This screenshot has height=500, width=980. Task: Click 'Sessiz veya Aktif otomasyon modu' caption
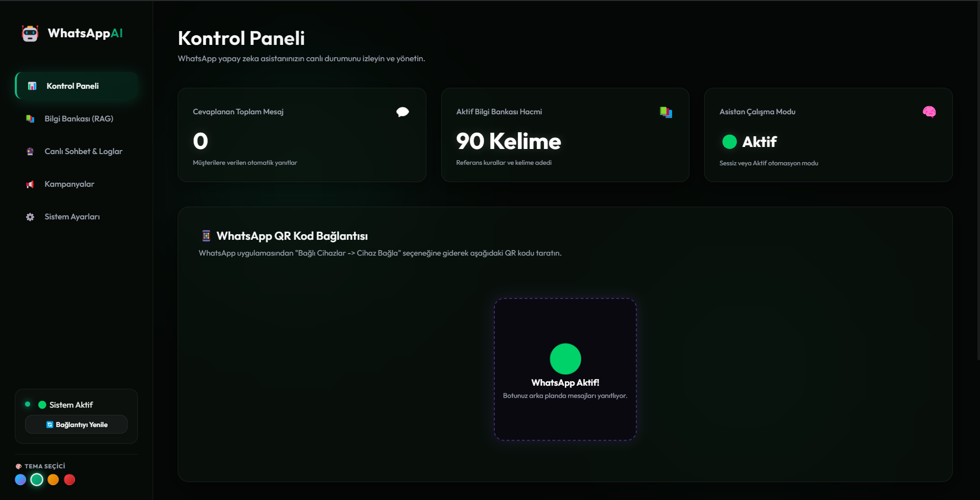click(x=769, y=163)
